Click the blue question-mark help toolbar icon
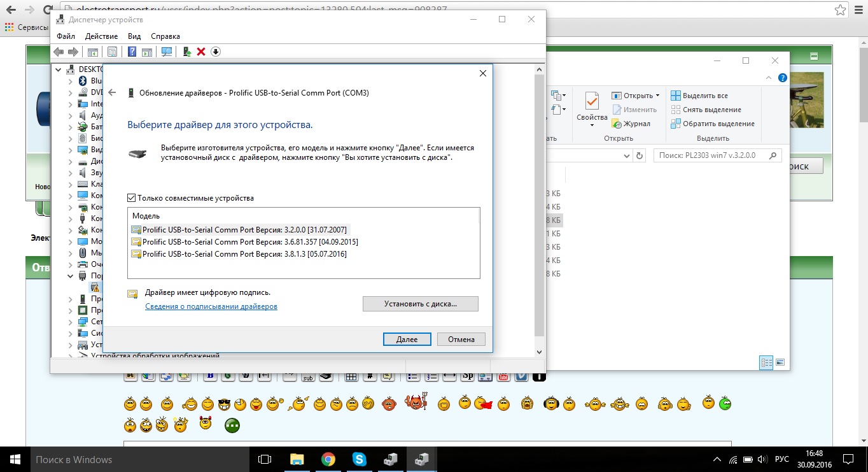 tap(132, 52)
